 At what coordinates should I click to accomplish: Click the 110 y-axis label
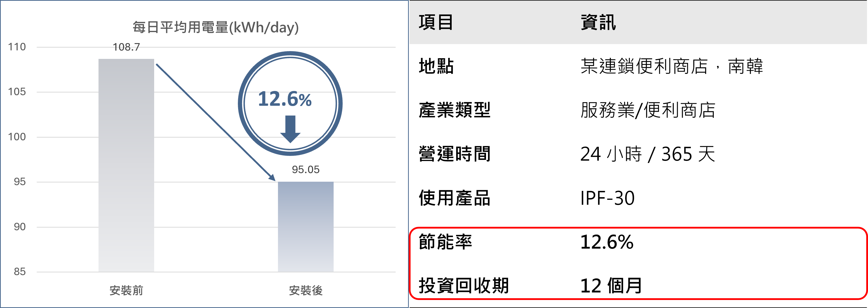tap(17, 47)
